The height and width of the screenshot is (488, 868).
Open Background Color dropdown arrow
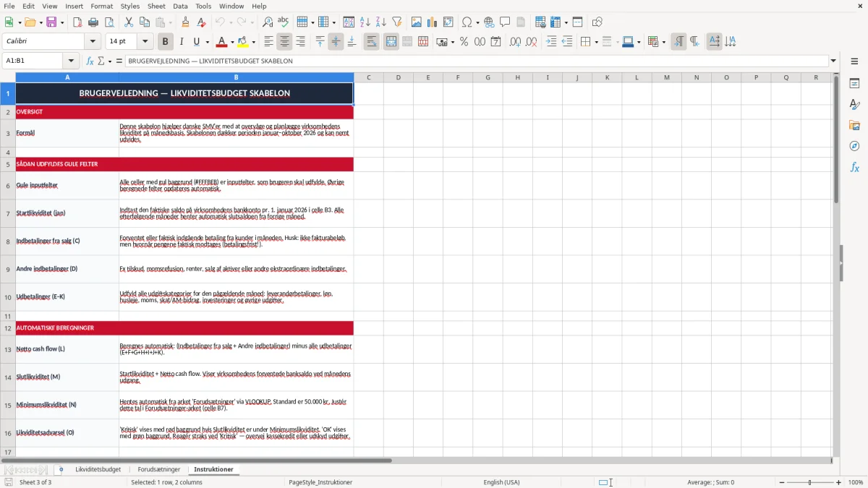tap(252, 42)
